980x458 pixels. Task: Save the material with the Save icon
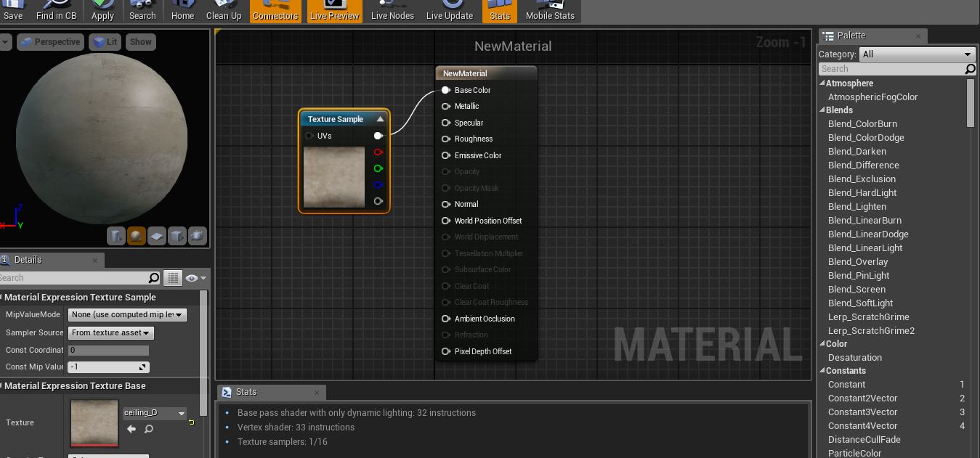click(13, 11)
